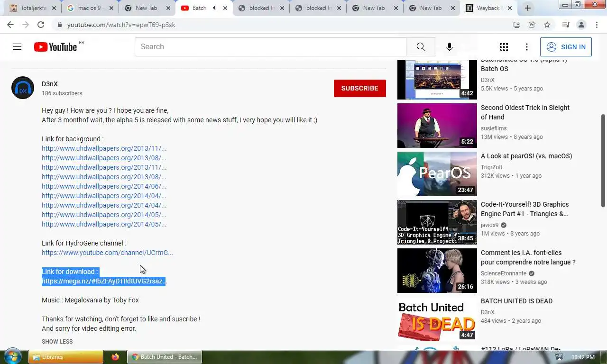
Task: Click the browser forward arrow
Action: coord(26,25)
